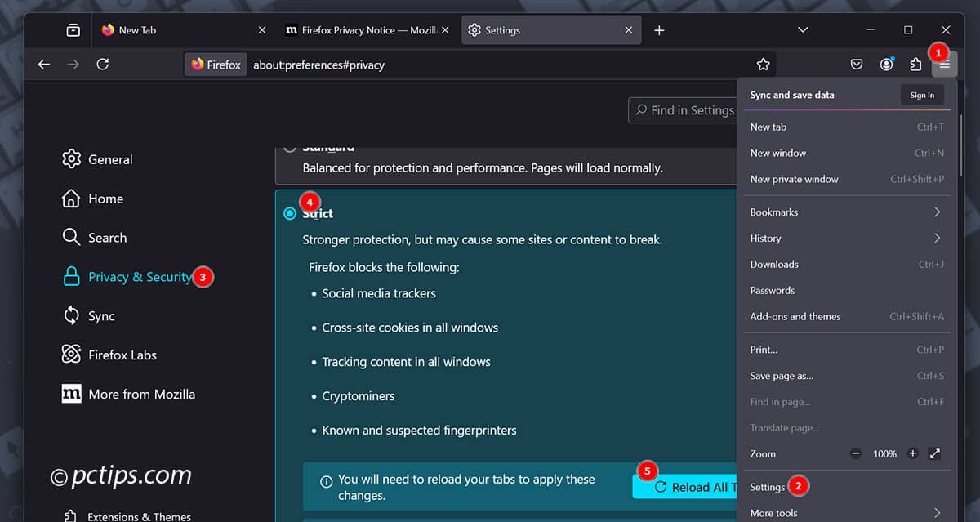Open Firefox View from the tab bar
This screenshot has width=980, height=522.
click(x=73, y=30)
